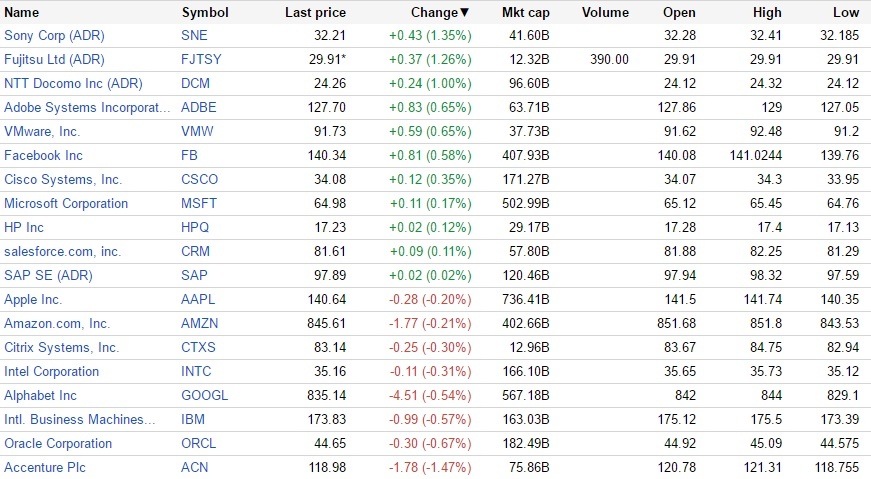Sort by Last price header

tap(315, 13)
